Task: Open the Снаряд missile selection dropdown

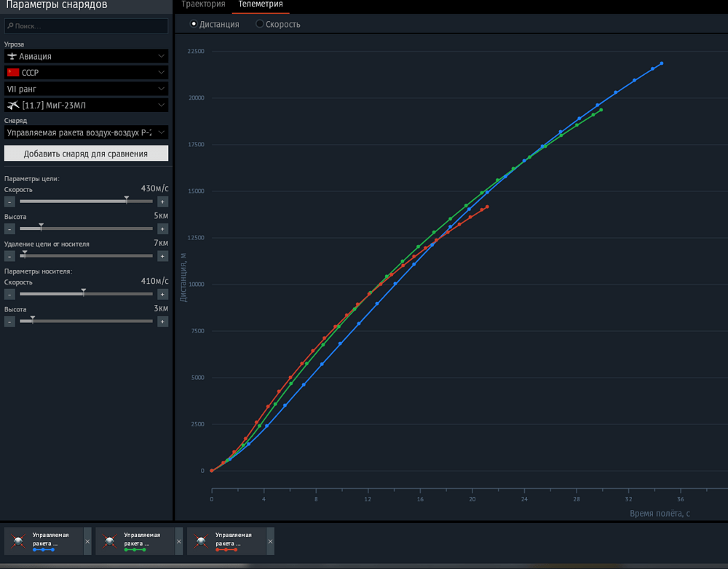Action: coord(87,132)
